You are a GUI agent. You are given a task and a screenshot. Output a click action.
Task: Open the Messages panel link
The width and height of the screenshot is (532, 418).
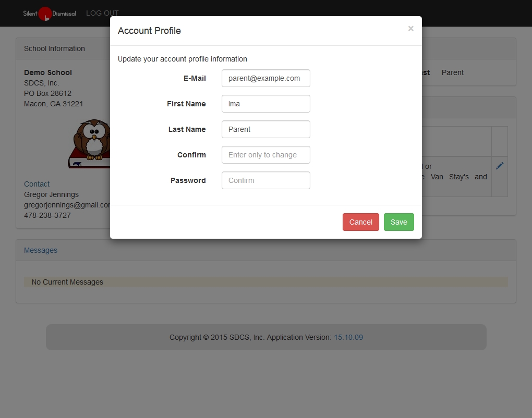41,250
